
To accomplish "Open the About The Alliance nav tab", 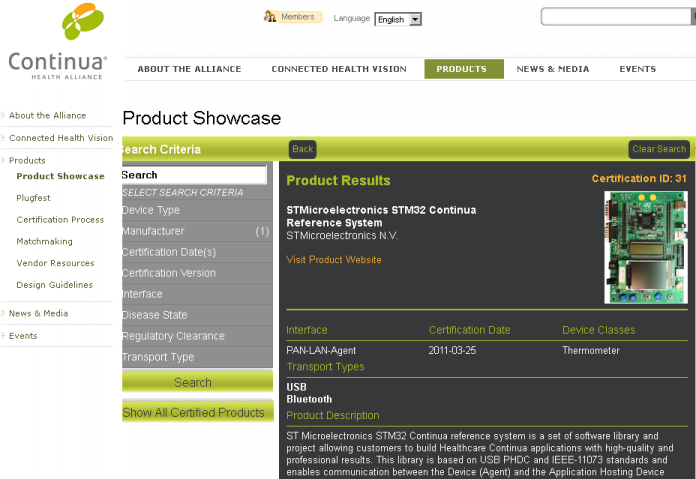I will click(190, 69).
